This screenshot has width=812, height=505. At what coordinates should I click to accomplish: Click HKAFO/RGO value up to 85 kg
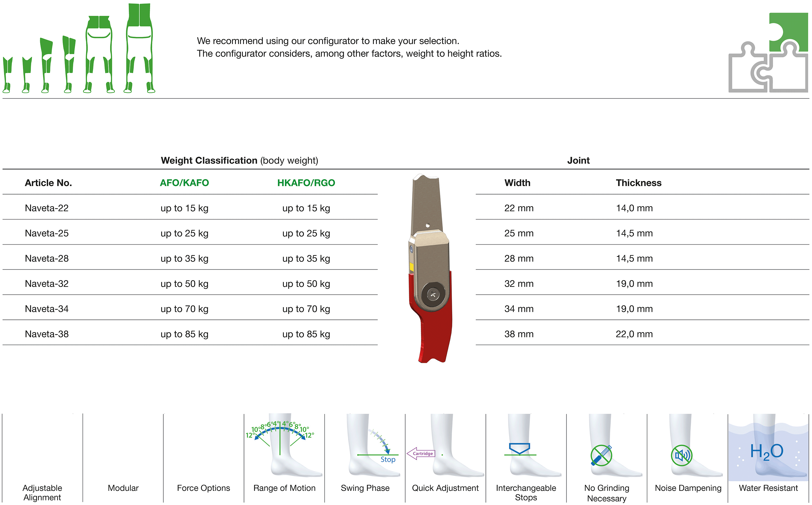306,334
